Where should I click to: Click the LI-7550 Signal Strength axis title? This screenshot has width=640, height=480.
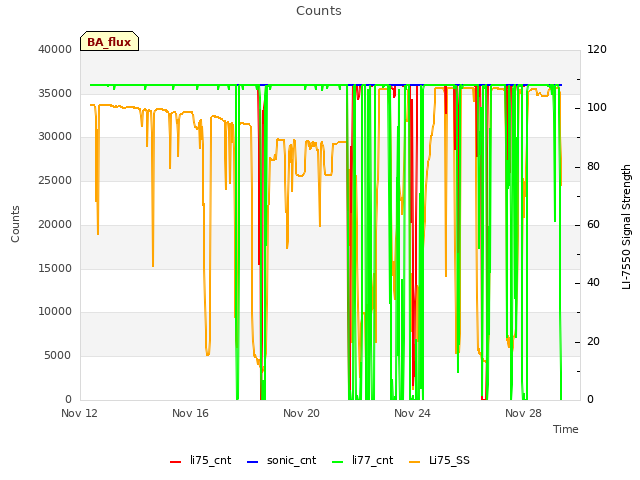[x=626, y=227]
